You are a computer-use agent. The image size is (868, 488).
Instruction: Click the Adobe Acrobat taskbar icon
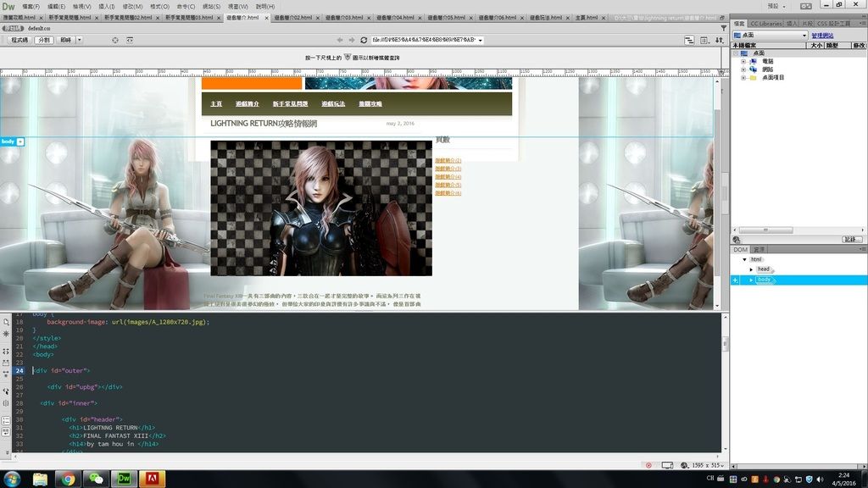(153, 479)
